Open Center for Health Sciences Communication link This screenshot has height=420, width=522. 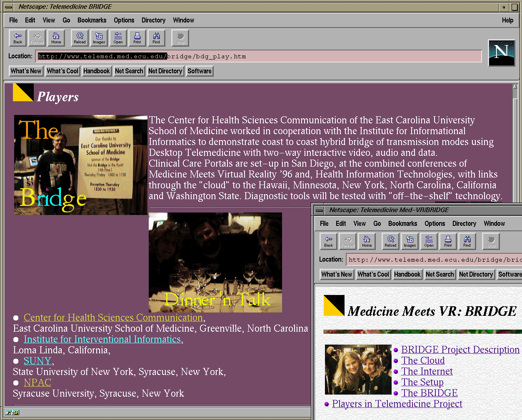[113, 317]
